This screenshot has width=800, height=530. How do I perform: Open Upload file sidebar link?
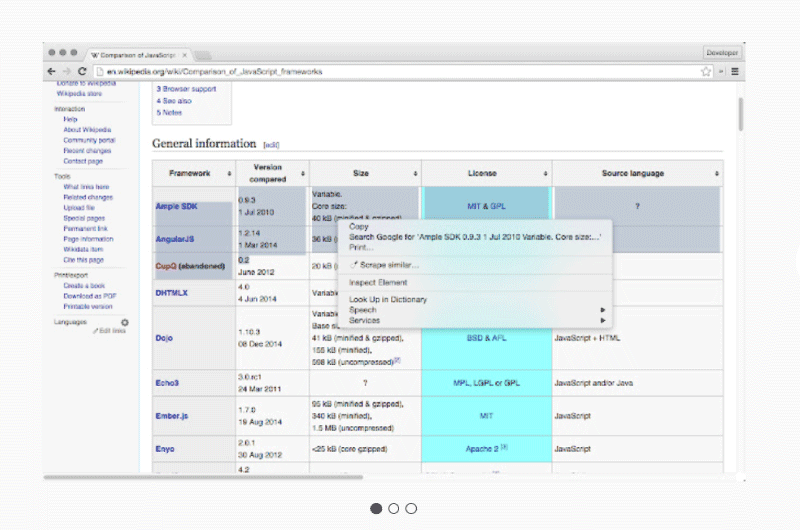tap(79, 208)
